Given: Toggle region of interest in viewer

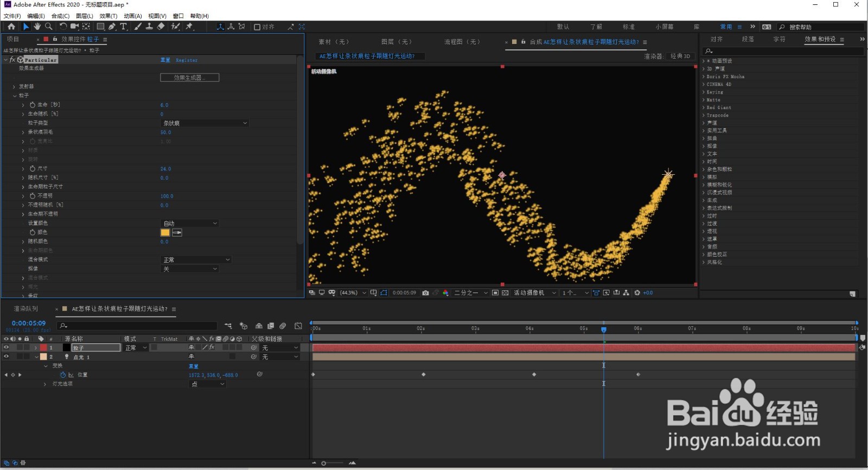Looking at the screenshot, I should tap(495, 293).
